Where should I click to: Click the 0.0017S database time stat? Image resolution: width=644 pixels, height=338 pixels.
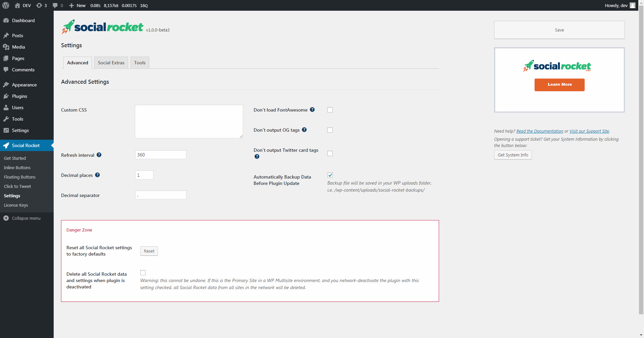[x=129, y=5]
